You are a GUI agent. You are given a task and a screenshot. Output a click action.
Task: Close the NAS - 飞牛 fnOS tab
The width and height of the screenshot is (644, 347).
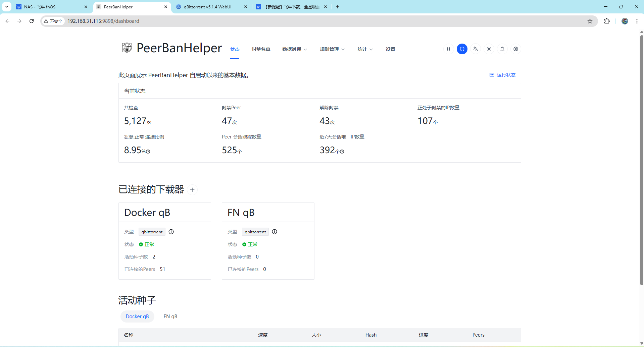pos(86,7)
